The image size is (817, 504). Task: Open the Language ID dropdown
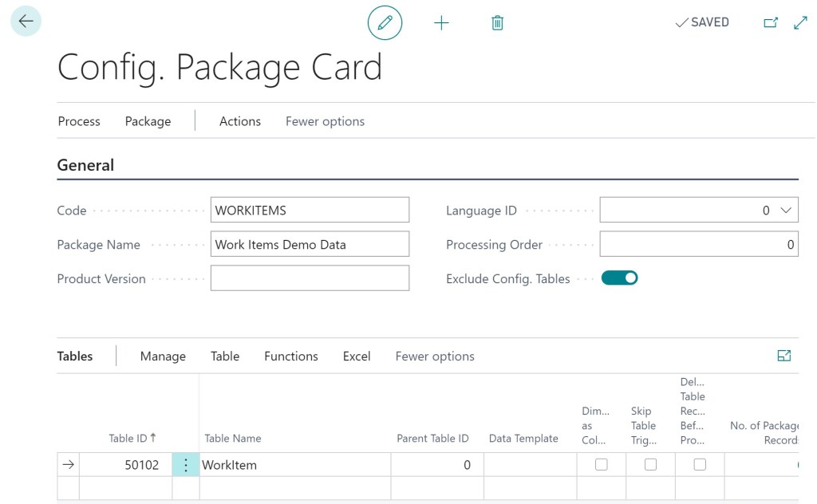point(786,211)
